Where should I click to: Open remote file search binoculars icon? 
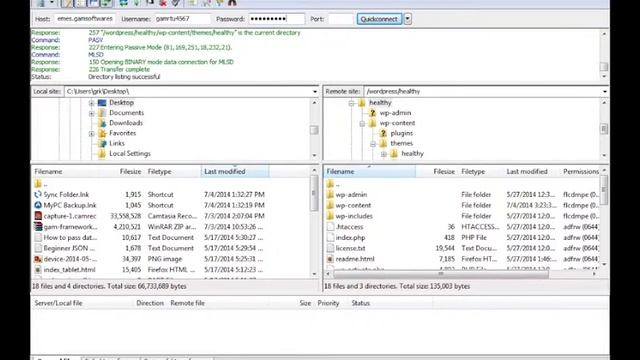click(x=232, y=3)
